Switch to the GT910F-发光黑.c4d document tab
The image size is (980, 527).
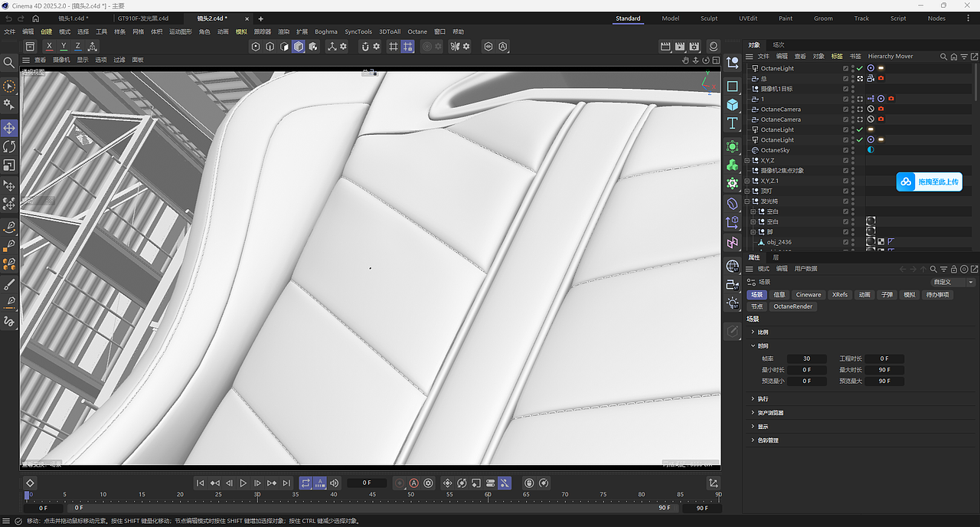(143, 18)
